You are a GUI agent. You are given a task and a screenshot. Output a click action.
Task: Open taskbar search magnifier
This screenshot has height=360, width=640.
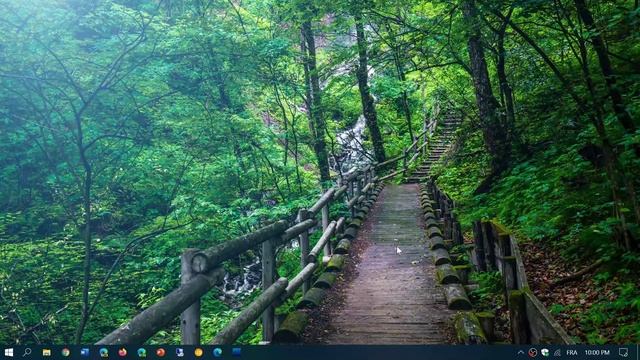click(27, 352)
